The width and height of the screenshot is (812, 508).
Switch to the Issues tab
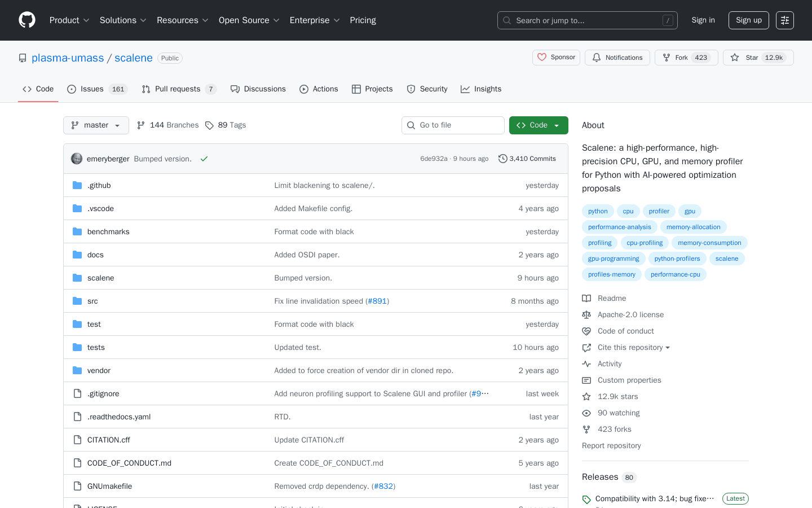[97, 89]
